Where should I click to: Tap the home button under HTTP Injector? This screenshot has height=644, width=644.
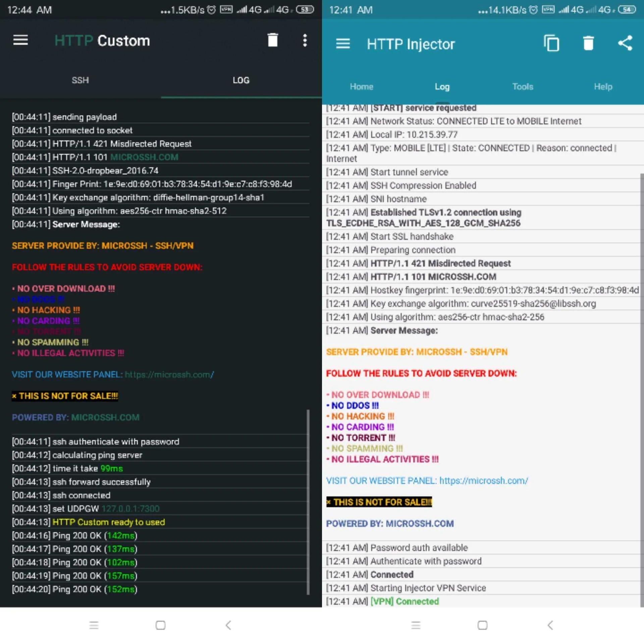point(483,625)
